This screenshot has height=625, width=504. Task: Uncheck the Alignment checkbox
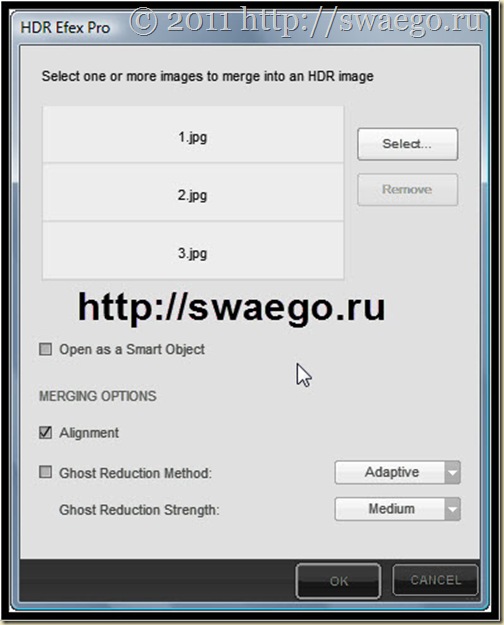point(45,432)
